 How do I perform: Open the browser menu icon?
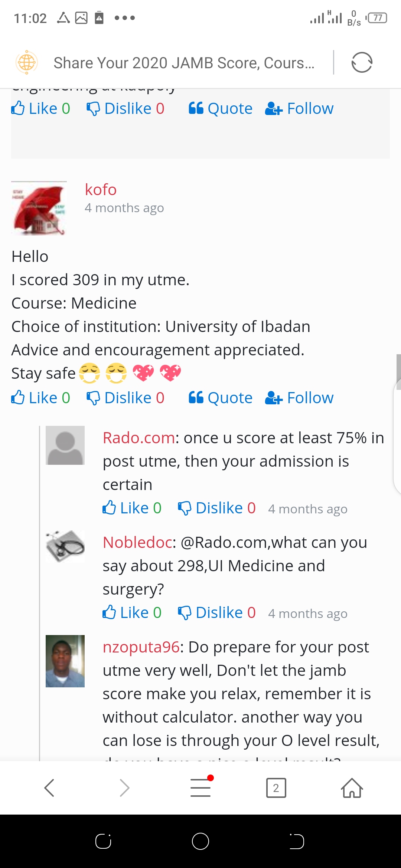pyautogui.click(x=200, y=788)
